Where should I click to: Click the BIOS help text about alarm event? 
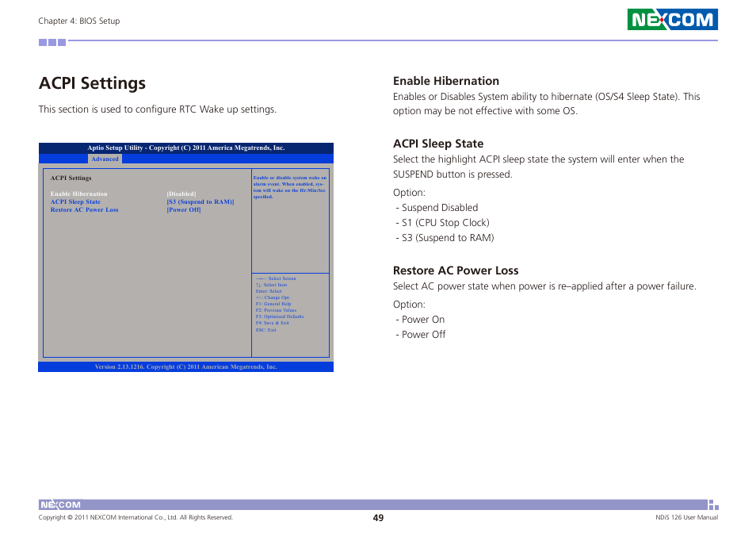(x=290, y=187)
